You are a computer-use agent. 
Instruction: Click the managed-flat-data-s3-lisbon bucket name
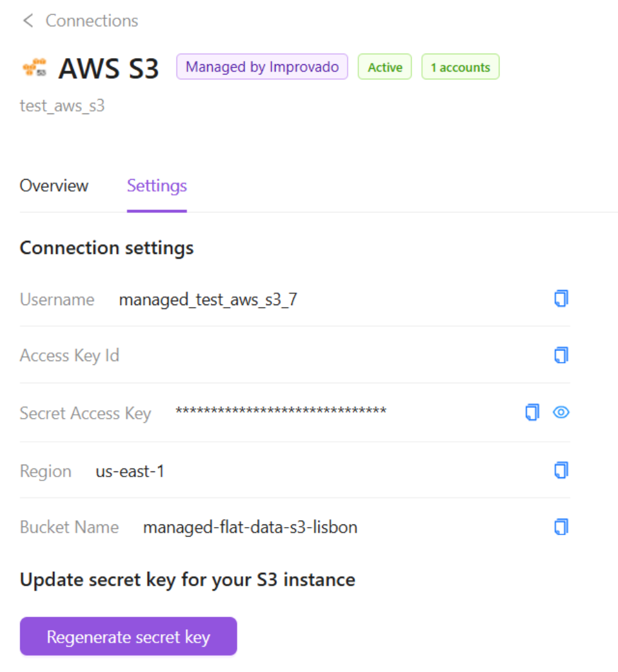point(250,527)
